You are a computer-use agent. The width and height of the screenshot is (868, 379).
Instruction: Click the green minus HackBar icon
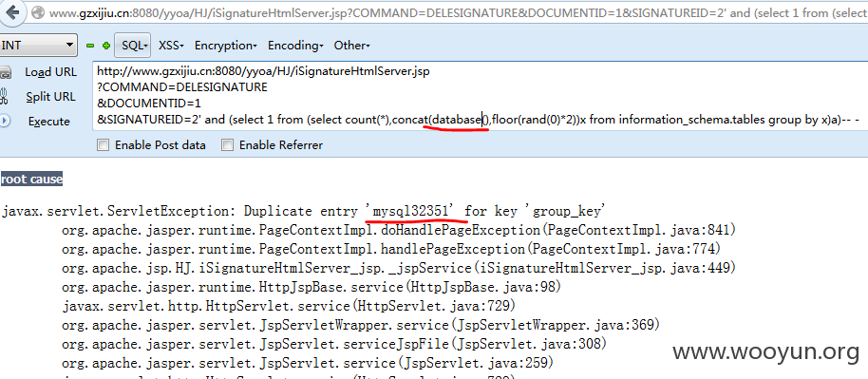(x=90, y=46)
